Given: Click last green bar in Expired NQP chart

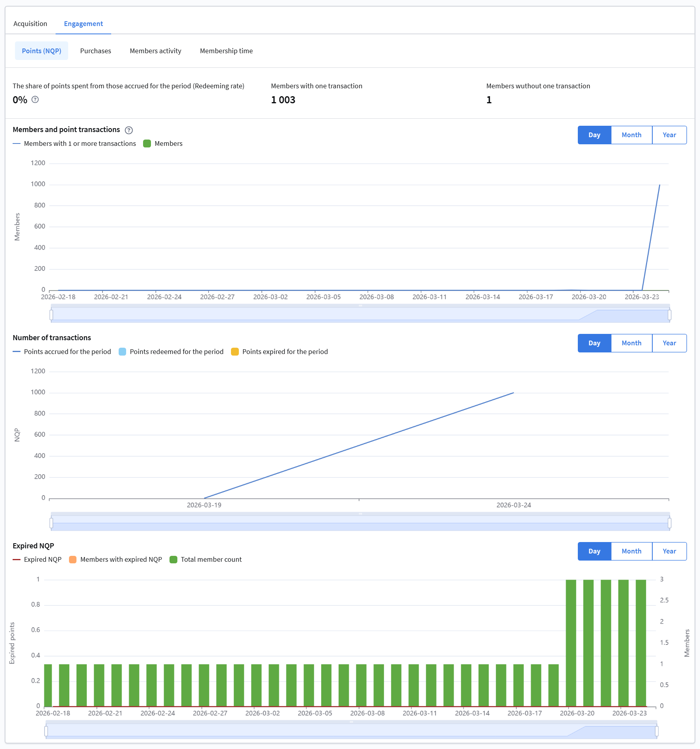Looking at the screenshot, I should tap(640, 643).
